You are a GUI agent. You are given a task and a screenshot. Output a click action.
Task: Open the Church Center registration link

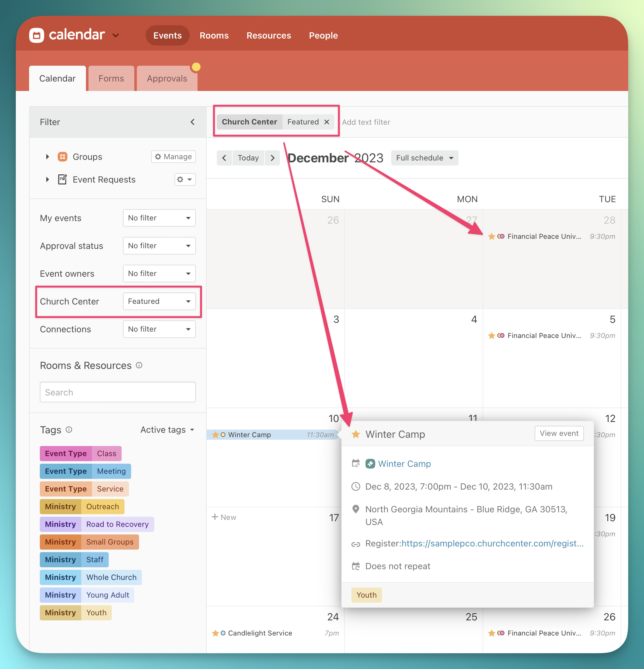(492, 543)
